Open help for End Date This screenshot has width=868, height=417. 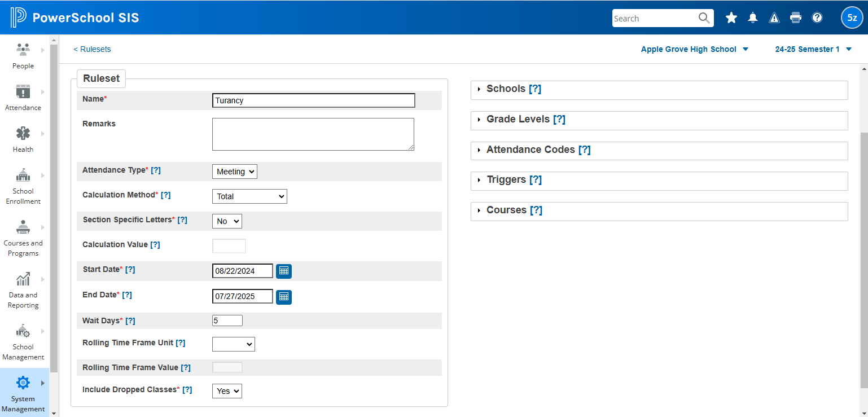coord(127,295)
